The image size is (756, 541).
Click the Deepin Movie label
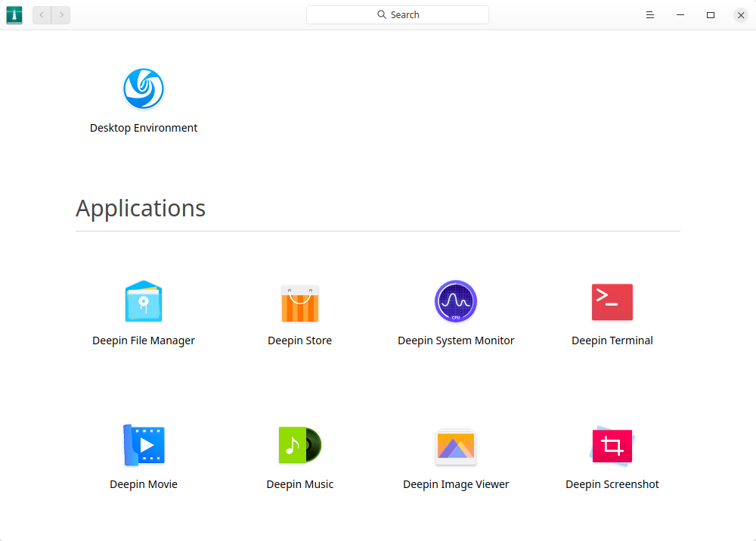(144, 484)
